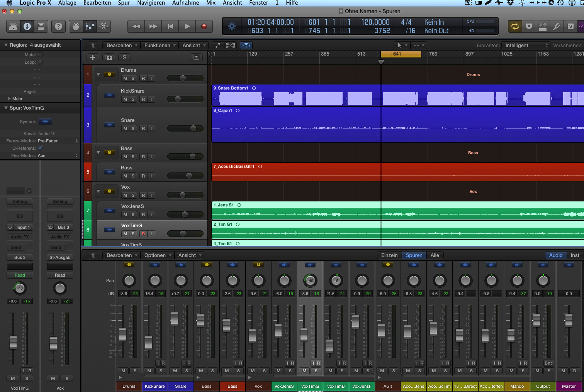Open the Library button in the control bar
Screen dimensions: 584x392
pyautogui.click(x=13, y=26)
